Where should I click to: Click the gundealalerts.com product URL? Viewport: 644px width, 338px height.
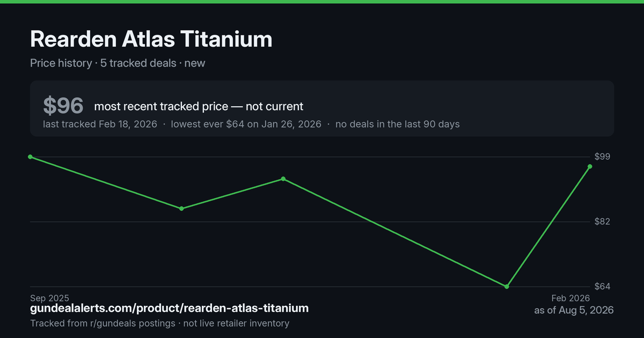point(170,308)
